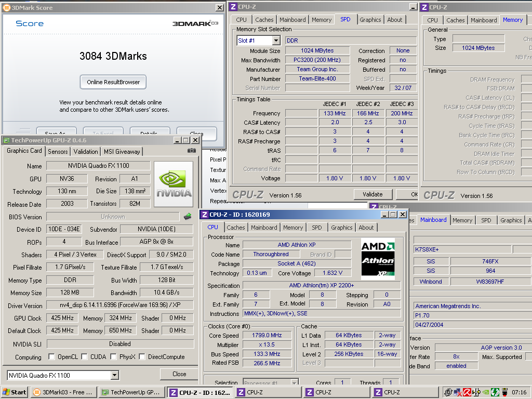The width and height of the screenshot is (532, 399).
Task: Switch to the CPU-Z ID taskbar button
Action: 200,393
